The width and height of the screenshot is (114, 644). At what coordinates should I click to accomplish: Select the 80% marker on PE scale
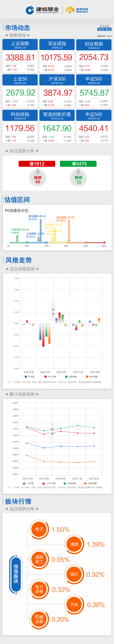(x=86, y=242)
